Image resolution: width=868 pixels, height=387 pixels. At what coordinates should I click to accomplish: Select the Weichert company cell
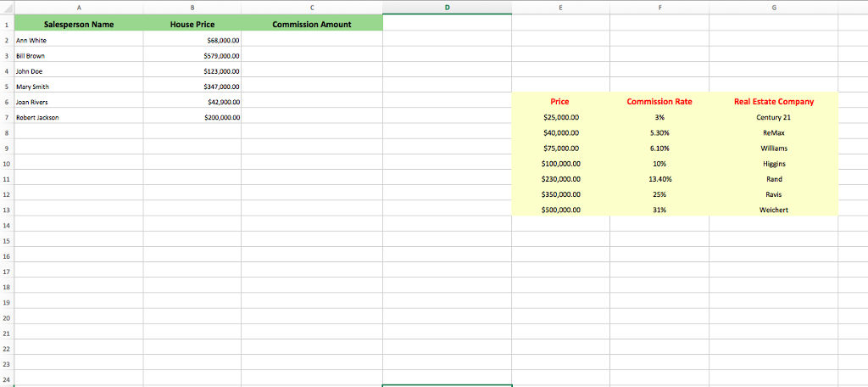773,210
